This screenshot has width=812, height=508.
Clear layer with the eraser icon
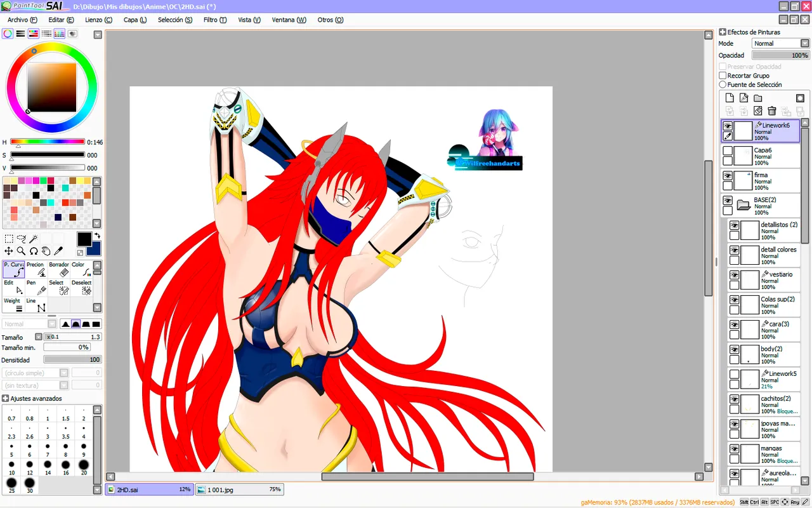(x=757, y=111)
